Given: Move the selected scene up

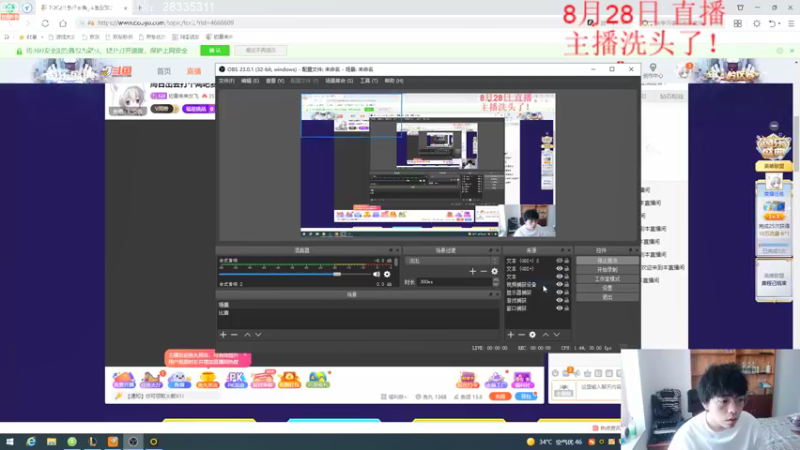Looking at the screenshot, I should [247, 335].
